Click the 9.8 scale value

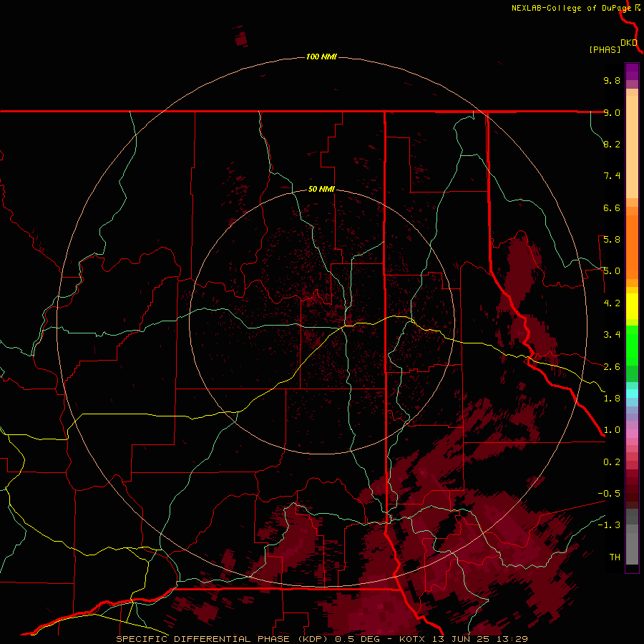(612, 80)
